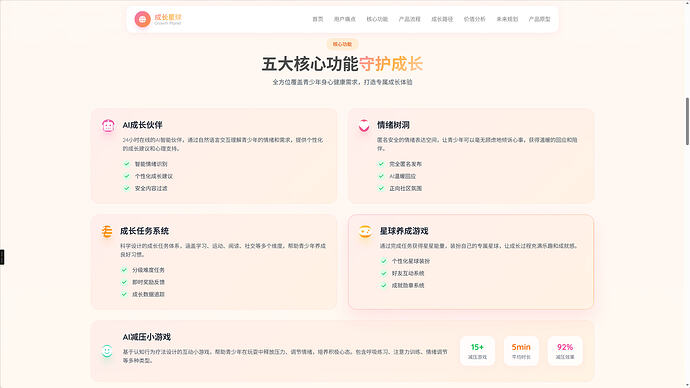
Task: Click the 15+ 减压游戏 stat card
Action: pyautogui.click(x=477, y=351)
